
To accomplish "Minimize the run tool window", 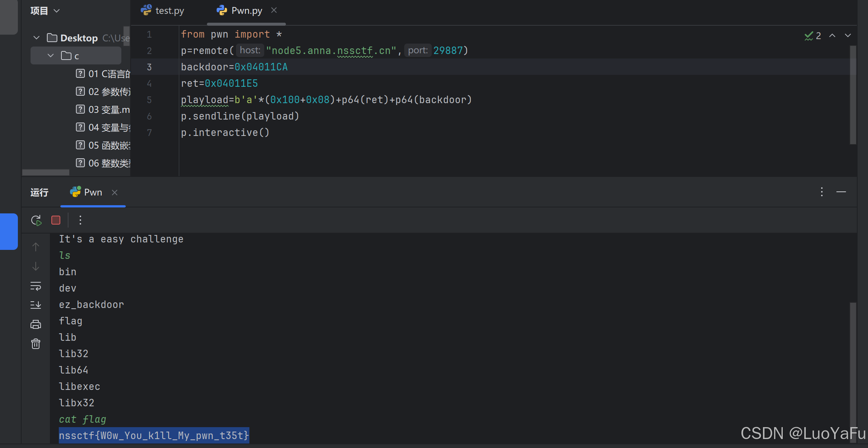I will (x=841, y=192).
